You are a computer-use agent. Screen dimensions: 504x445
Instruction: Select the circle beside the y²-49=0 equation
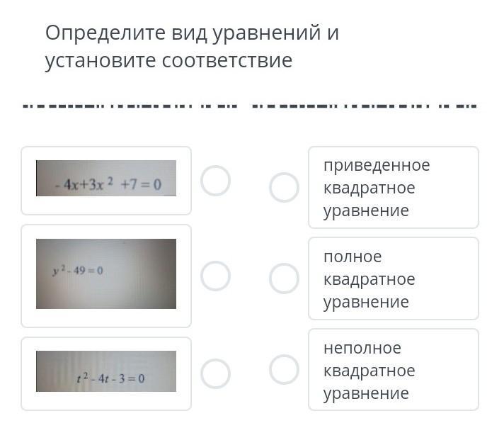tap(215, 276)
